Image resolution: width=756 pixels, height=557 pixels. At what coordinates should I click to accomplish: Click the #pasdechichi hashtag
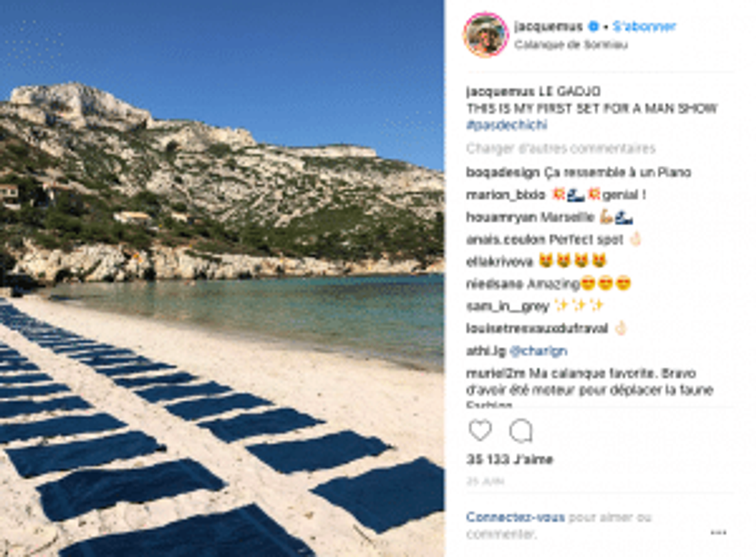coord(506,124)
